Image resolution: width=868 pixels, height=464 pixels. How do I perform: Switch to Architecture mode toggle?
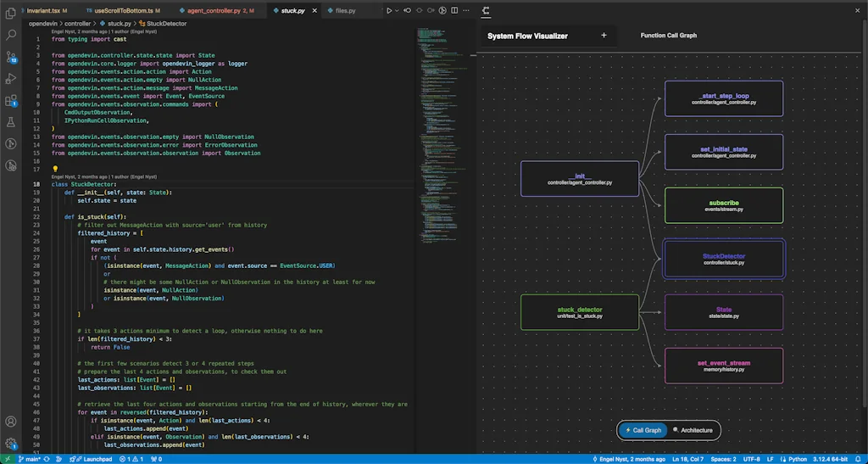coord(693,430)
